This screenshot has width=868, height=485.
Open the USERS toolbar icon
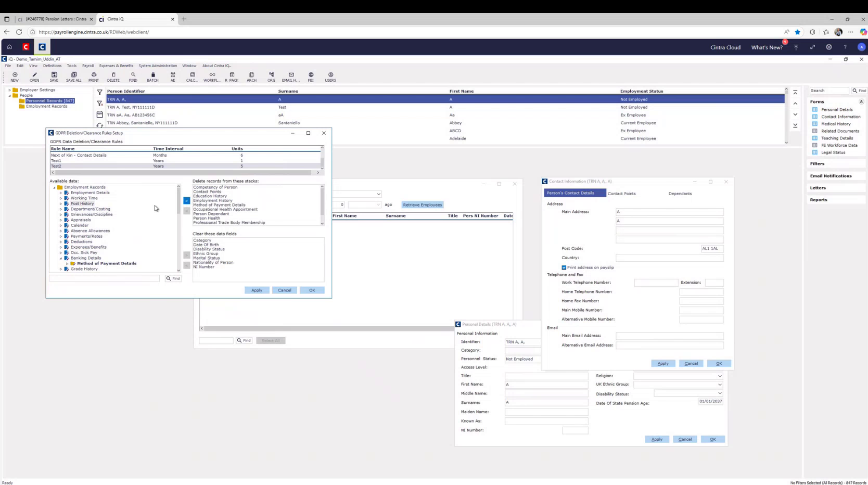(330, 76)
